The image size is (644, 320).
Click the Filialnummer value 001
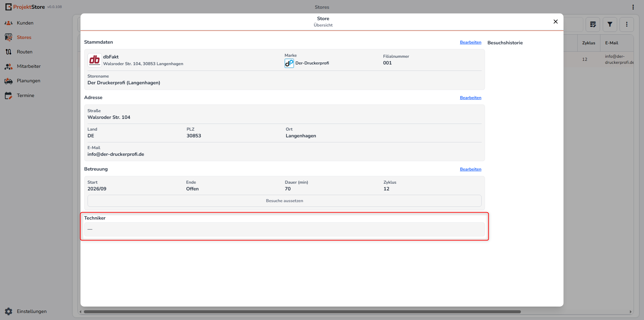387,63
